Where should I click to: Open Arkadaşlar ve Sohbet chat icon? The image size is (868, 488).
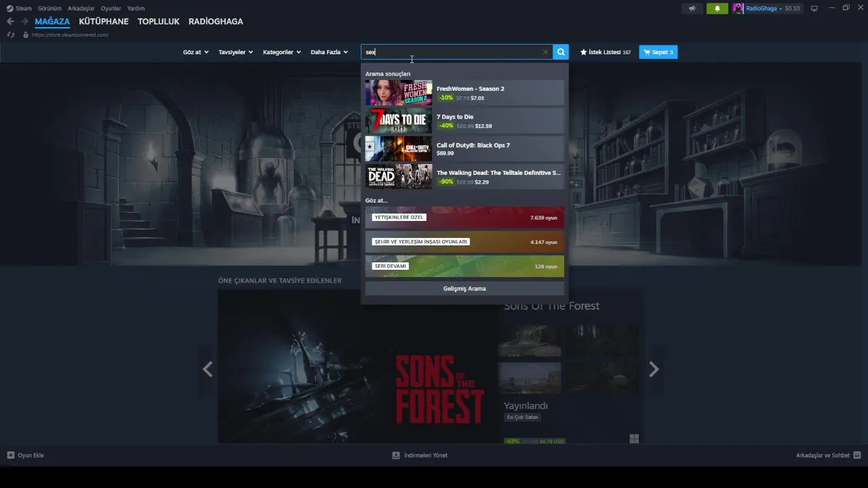(x=857, y=455)
